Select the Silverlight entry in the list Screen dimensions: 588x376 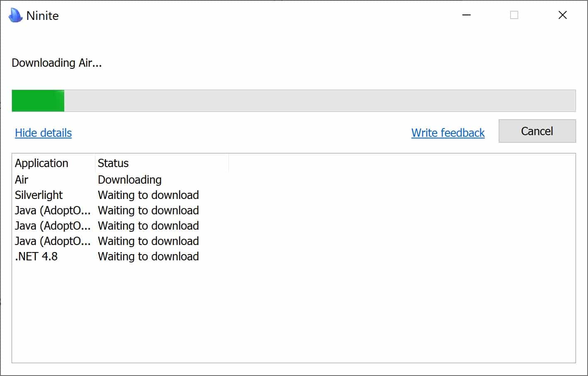pyautogui.click(x=39, y=195)
